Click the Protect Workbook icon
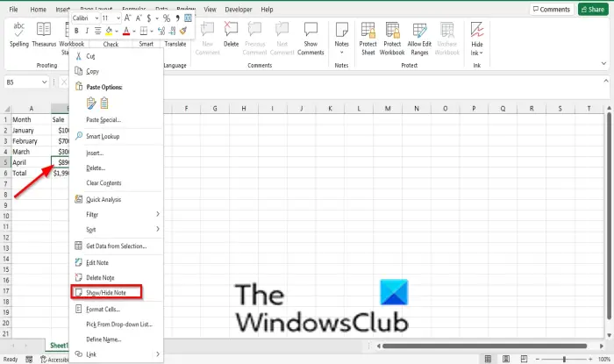Screen dimensions: 614x364 point(392,30)
